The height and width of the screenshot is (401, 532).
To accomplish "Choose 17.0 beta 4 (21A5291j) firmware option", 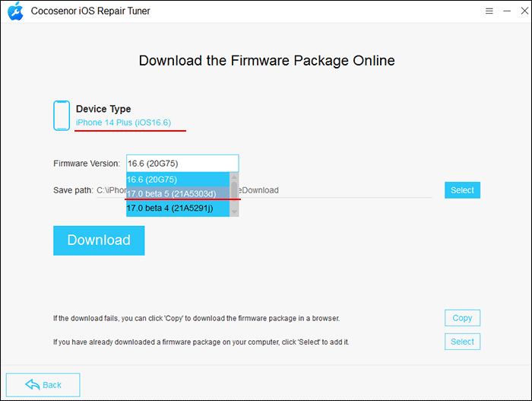I will pyautogui.click(x=178, y=208).
